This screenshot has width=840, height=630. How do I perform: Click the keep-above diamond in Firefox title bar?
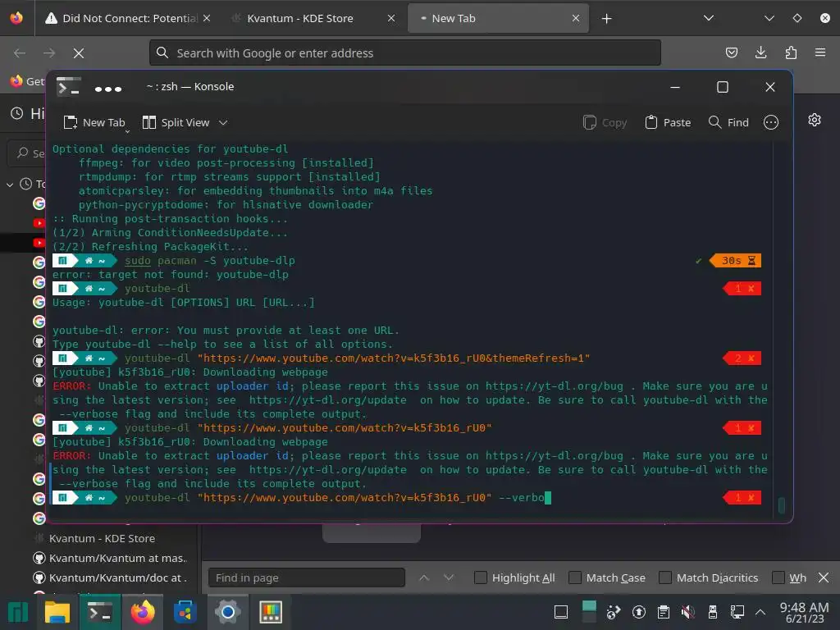797,18
